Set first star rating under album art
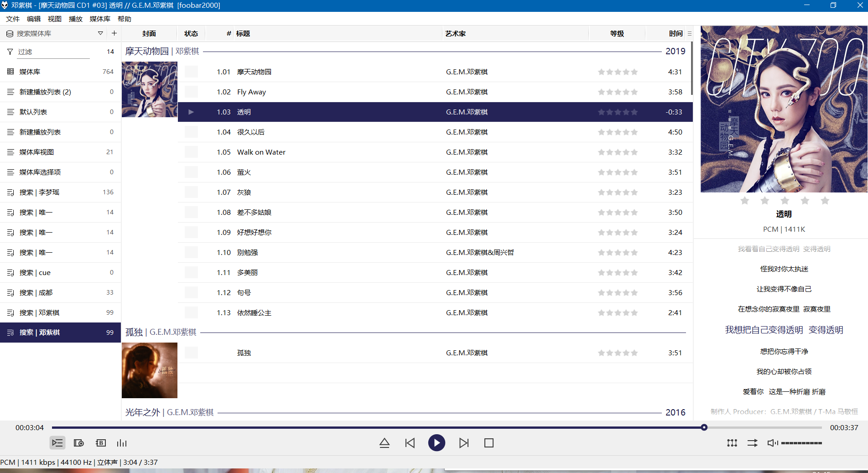This screenshot has height=473, width=868. coord(745,201)
